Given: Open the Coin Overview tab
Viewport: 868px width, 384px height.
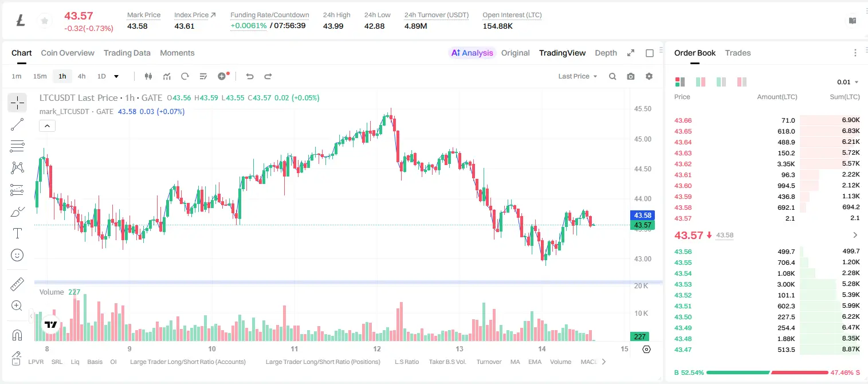Looking at the screenshot, I should 68,53.
